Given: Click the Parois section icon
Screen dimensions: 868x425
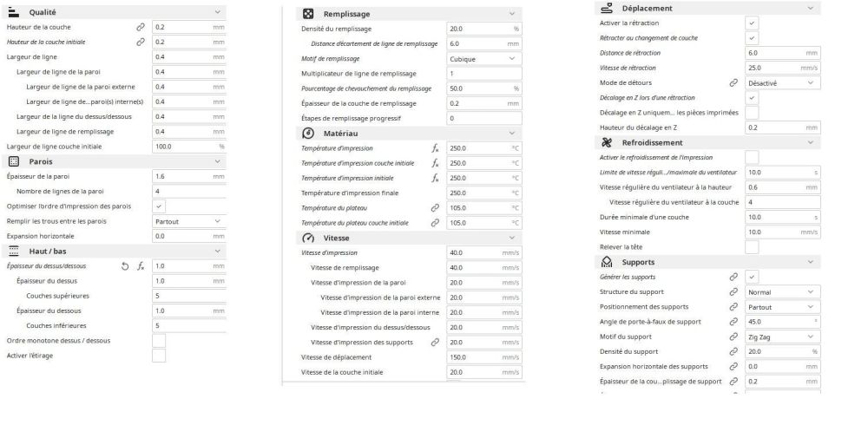Looking at the screenshot, I should pos(13,161).
